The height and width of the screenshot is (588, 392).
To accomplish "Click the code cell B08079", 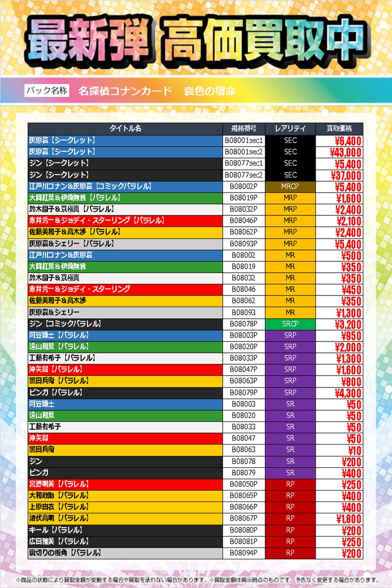I will (x=244, y=473).
